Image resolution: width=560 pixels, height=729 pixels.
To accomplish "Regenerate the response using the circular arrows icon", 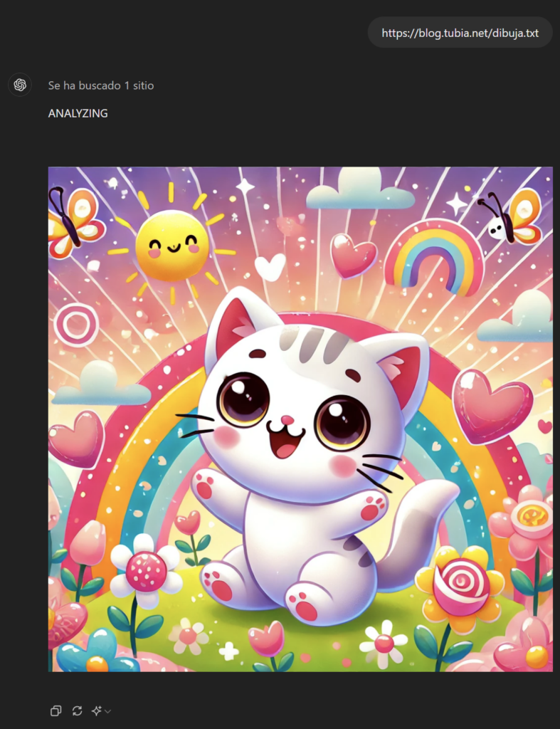I will pos(77,711).
